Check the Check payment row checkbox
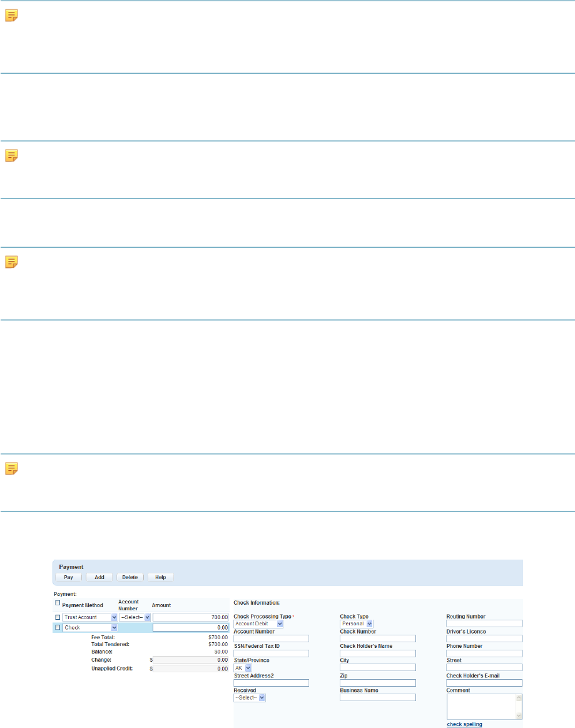This screenshot has height=728, width=575. click(x=58, y=627)
